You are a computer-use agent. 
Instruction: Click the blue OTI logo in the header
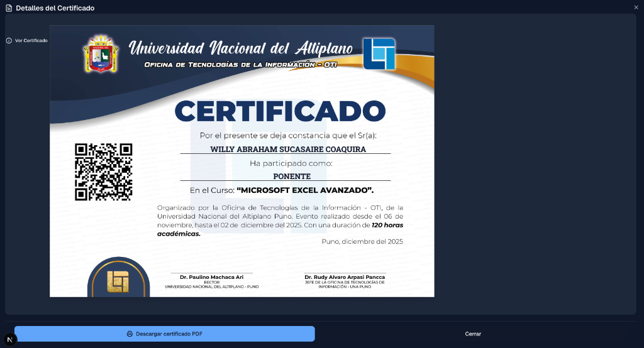click(x=379, y=54)
